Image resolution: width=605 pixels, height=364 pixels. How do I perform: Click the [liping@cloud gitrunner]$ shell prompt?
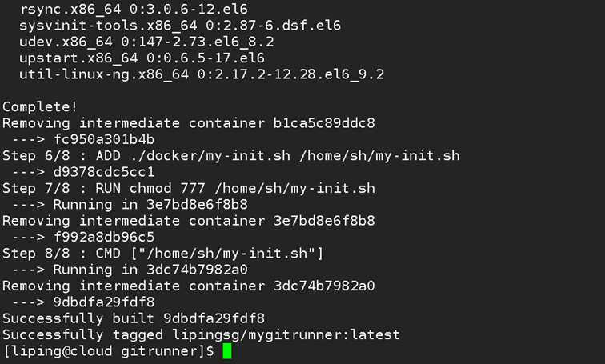tap(108, 351)
